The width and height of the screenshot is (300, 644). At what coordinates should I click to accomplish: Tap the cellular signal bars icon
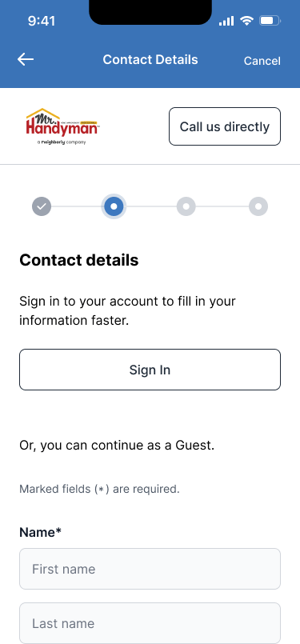(x=226, y=21)
